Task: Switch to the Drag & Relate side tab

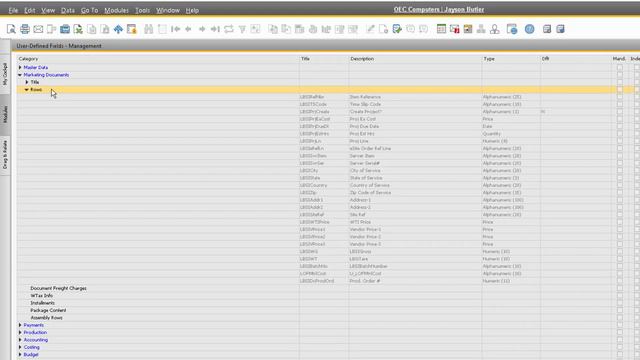Action: point(5,155)
